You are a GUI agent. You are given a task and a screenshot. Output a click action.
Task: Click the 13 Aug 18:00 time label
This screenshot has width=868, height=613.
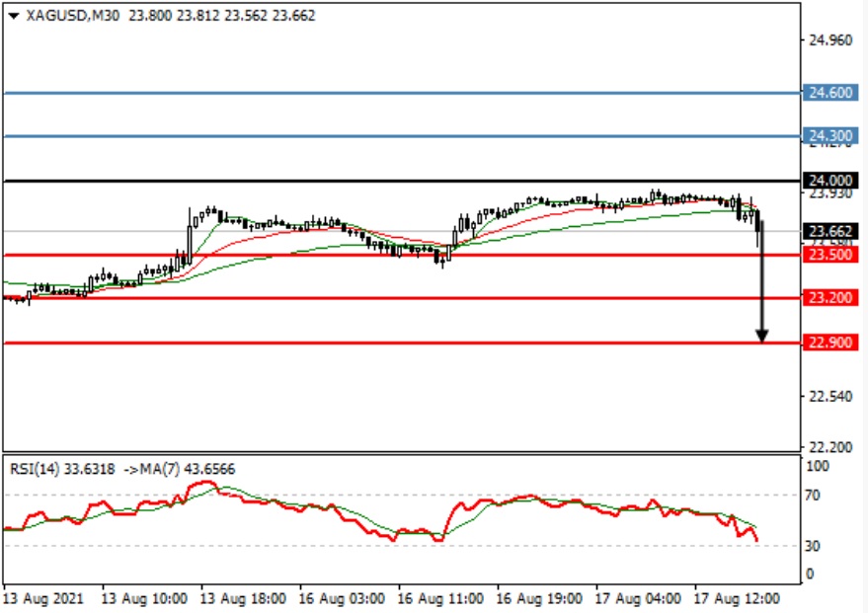[244, 598]
